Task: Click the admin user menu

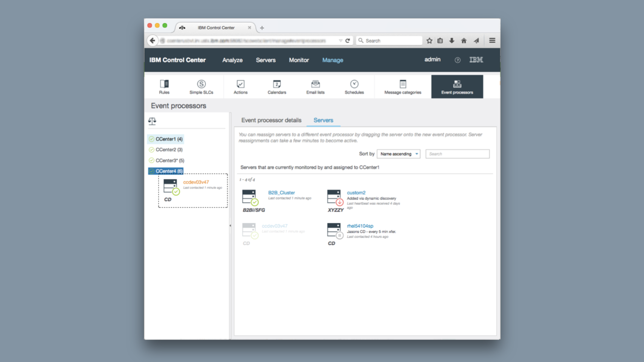Action: [x=432, y=59]
